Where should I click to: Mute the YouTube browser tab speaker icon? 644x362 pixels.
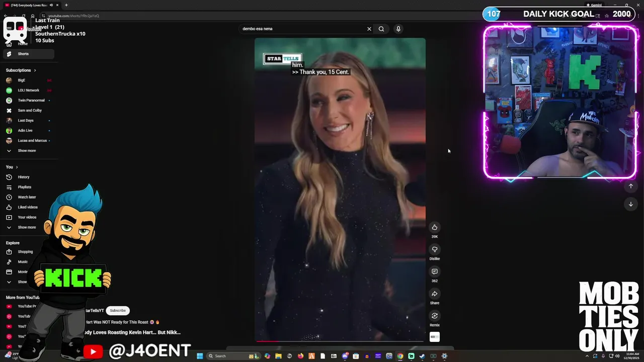pos(51,5)
